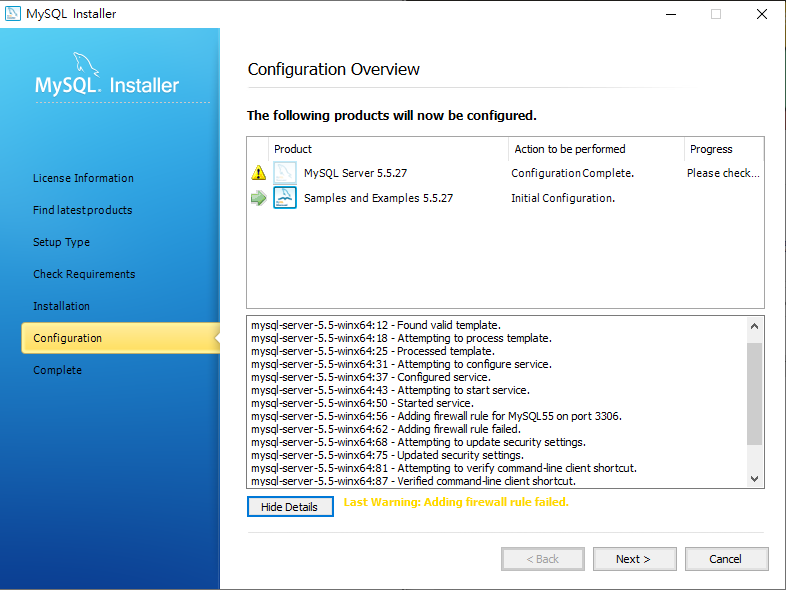
Task: Click log line 'Attempting to start service.'
Action: tap(390, 390)
